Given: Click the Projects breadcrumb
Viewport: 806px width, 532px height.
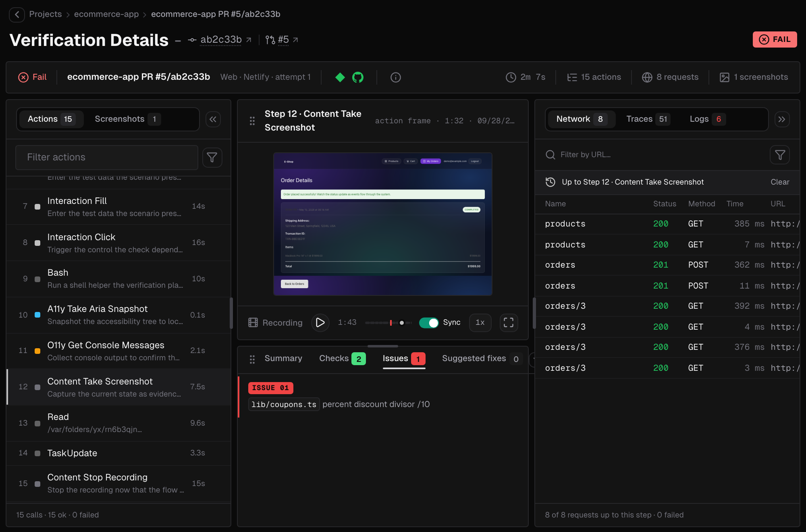Looking at the screenshot, I should tap(46, 15).
